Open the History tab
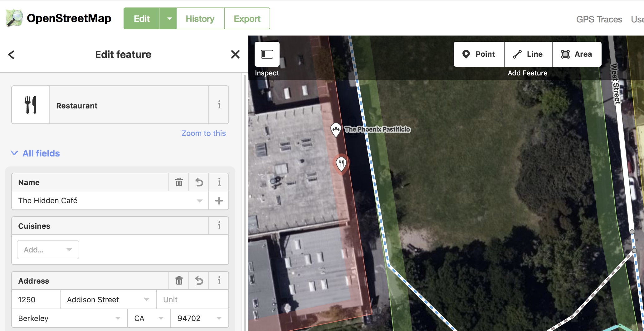Screen dimensions: 644x331 (200, 19)
